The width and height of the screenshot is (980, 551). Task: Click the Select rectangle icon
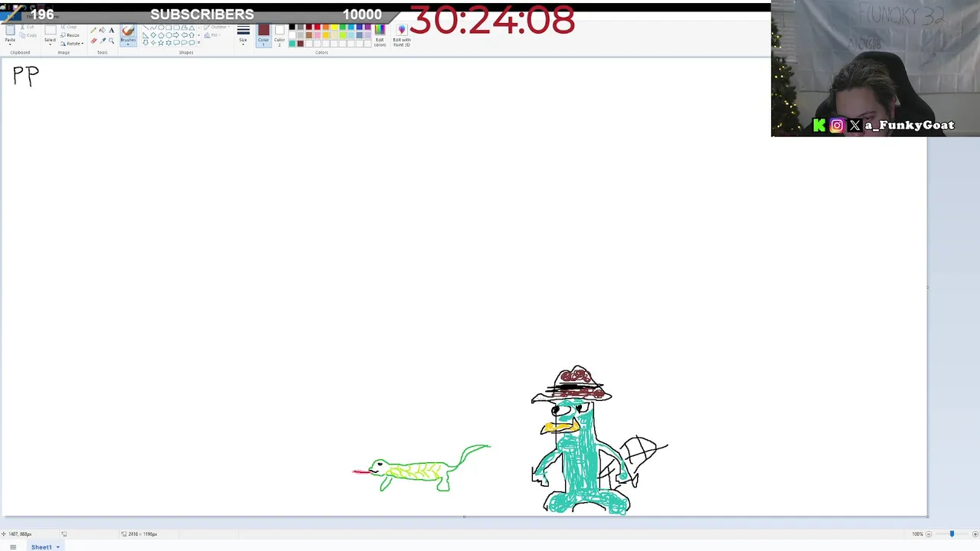[x=50, y=30]
